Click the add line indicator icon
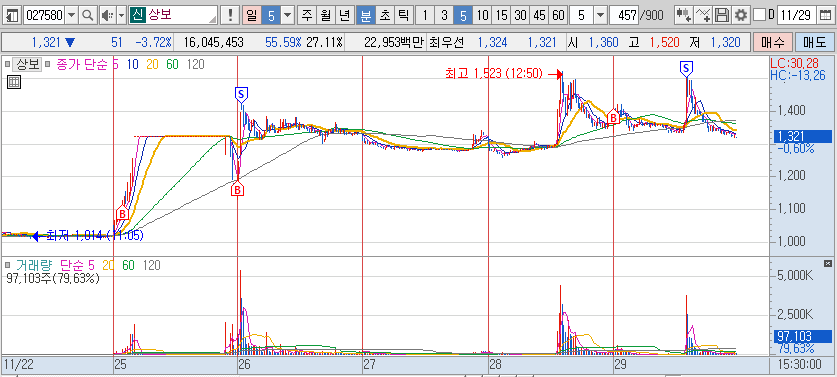The width and height of the screenshot is (837, 377). (x=704, y=15)
